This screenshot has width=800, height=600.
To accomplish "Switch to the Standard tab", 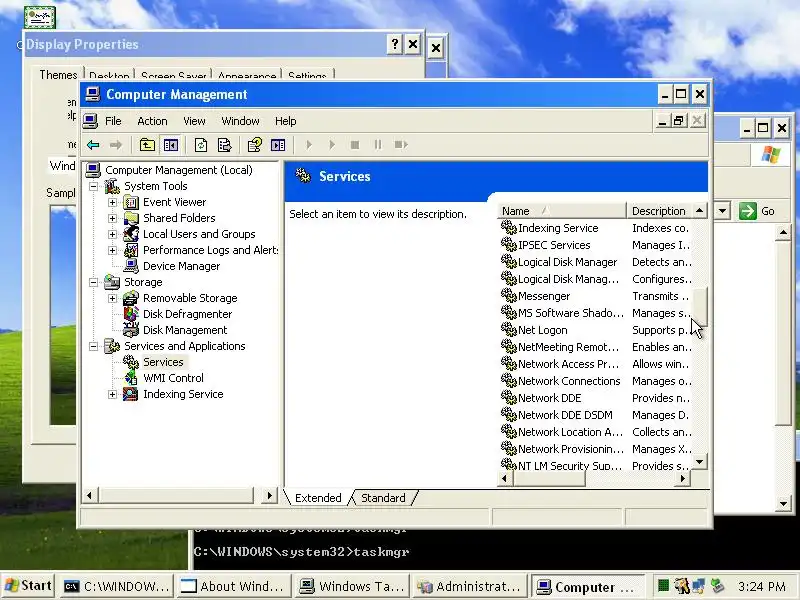I will [x=383, y=497].
